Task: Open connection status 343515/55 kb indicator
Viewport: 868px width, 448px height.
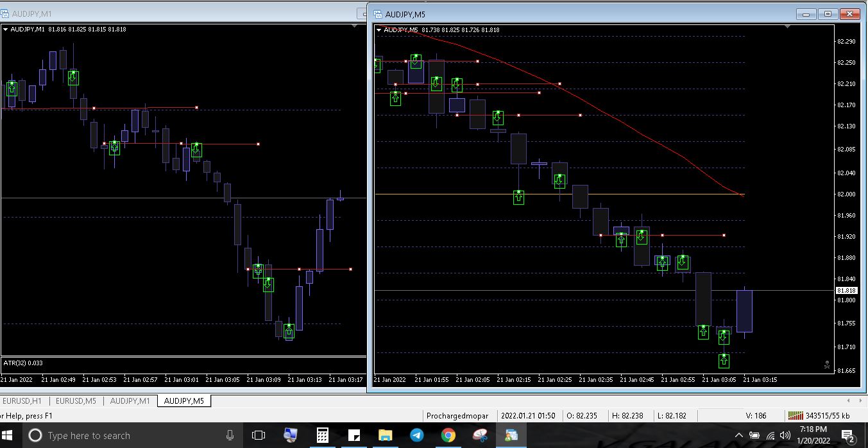Action: pyautogui.click(x=819, y=416)
